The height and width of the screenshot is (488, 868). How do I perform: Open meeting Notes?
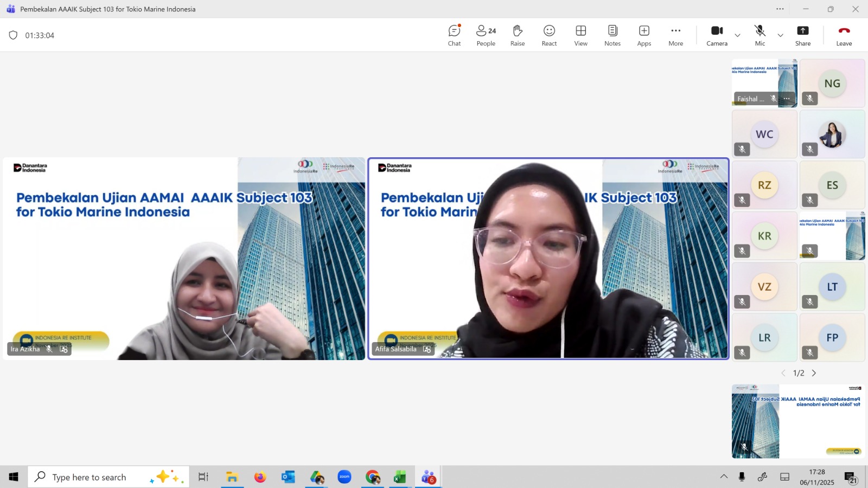coord(612,35)
